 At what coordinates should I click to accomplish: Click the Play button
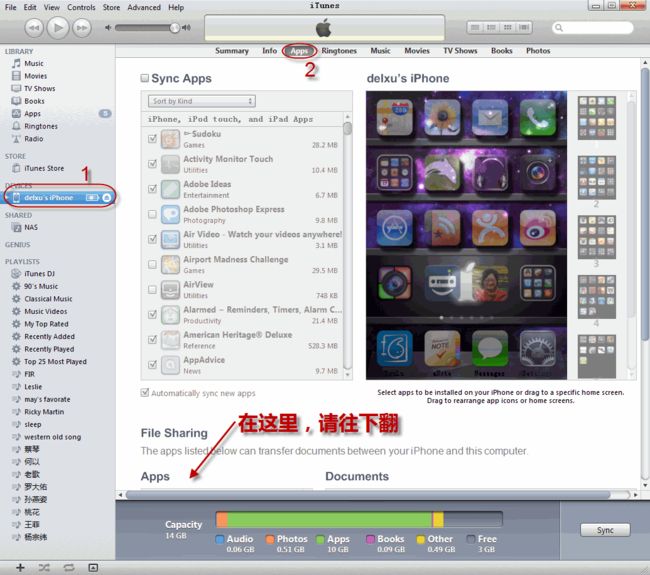[x=58, y=27]
